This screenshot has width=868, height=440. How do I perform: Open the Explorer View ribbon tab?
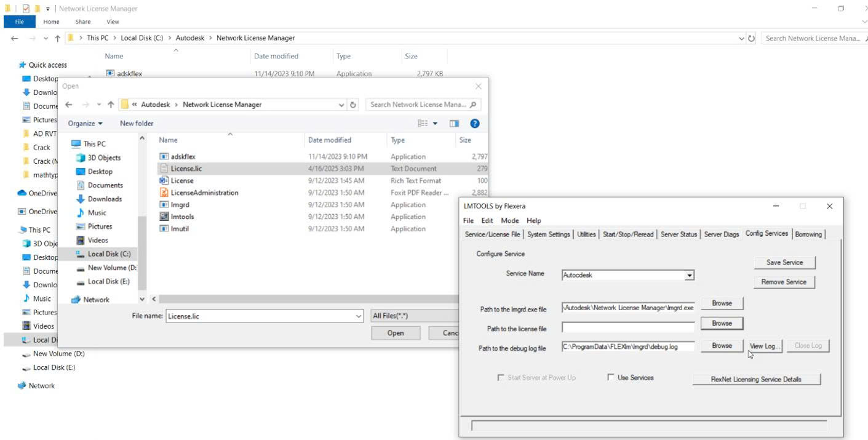pos(113,22)
